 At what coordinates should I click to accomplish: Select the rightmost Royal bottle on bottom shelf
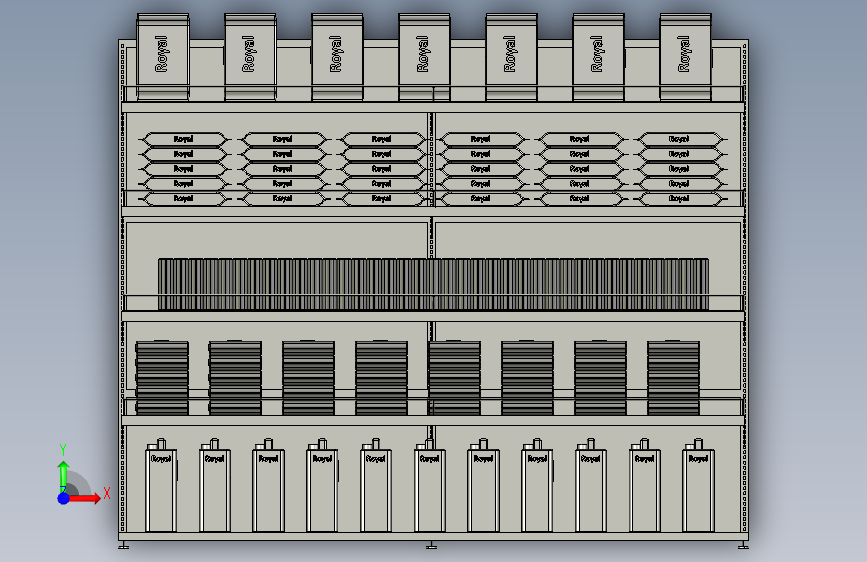pyautogui.click(x=698, y=486)
